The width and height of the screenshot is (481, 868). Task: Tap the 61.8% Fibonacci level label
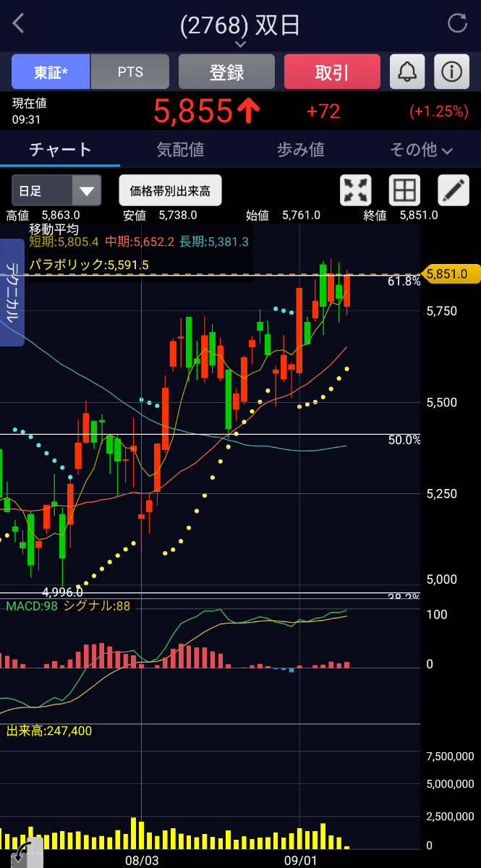(x=404, y=281)
